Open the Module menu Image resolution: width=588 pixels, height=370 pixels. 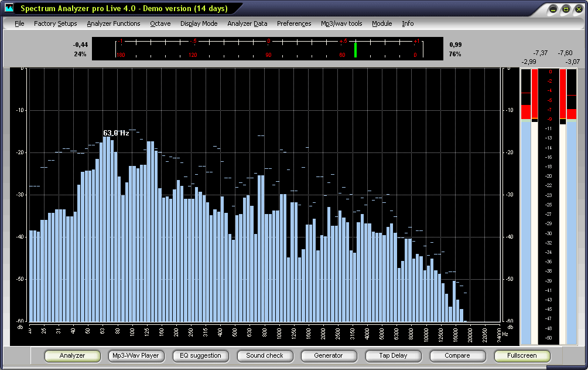coord(382,23)
